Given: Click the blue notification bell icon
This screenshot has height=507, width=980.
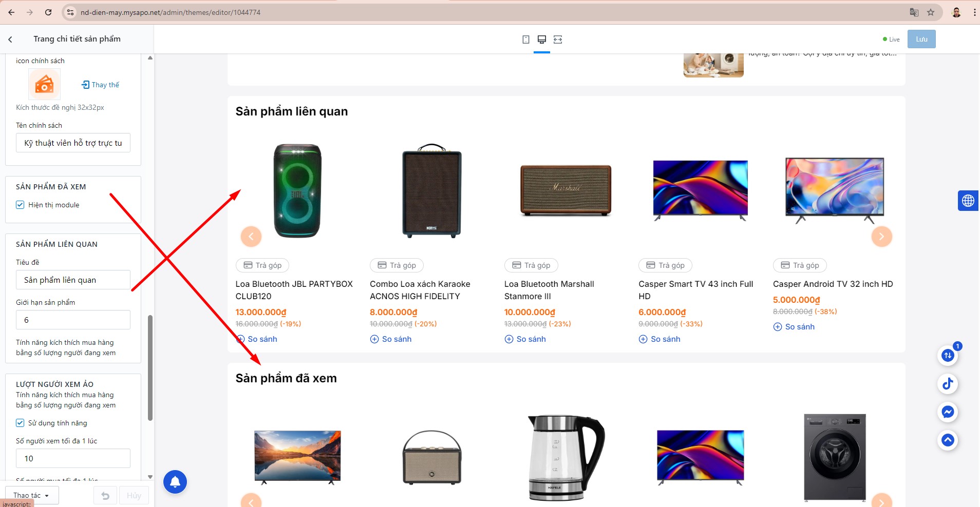Looking at the screenshot, I should click(x=175, y=482).
